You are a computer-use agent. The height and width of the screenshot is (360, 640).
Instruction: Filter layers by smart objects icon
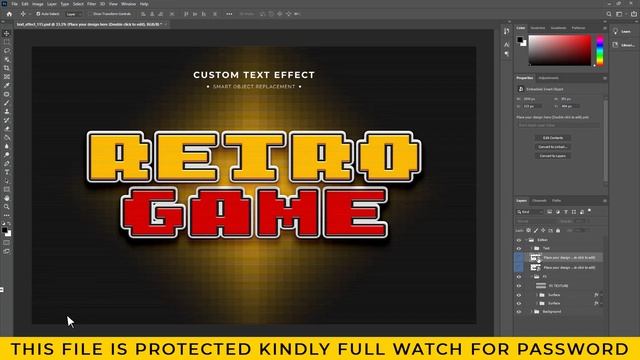(582, 212)
